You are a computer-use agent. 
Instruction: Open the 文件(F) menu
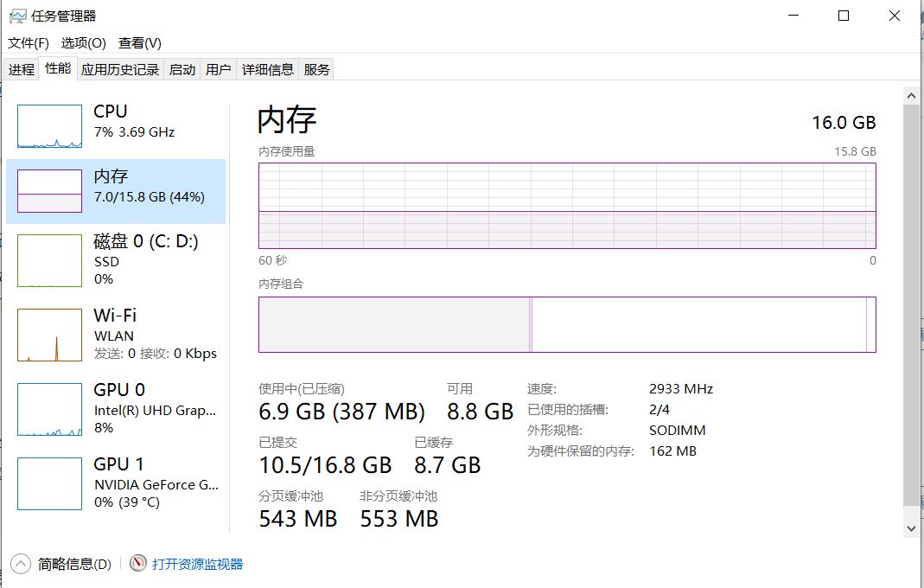29,43
